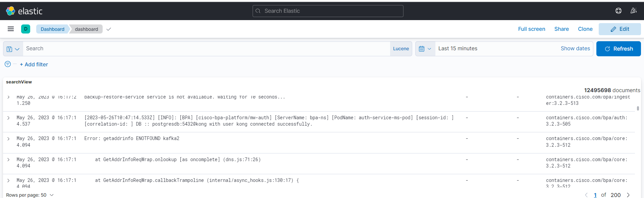Click the green D space avatar
Image resolution: width=644 pixels, height=198 pixels.
click(x=25, y=29)
